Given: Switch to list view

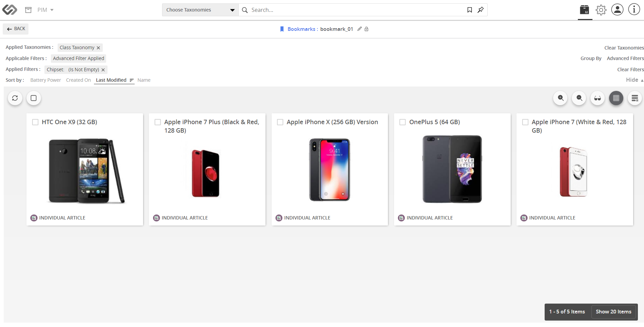Looking at the screenshot, I should 635,98.
